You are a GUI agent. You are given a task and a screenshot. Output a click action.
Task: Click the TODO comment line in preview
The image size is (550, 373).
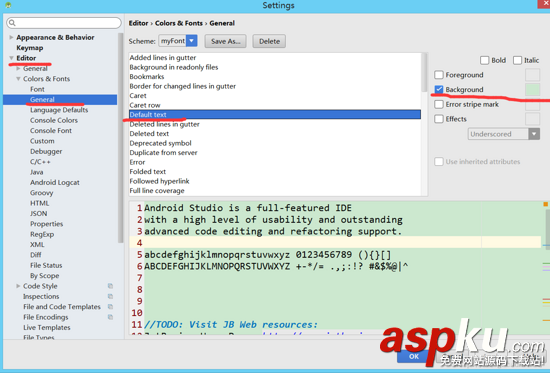tap(231, 325)
